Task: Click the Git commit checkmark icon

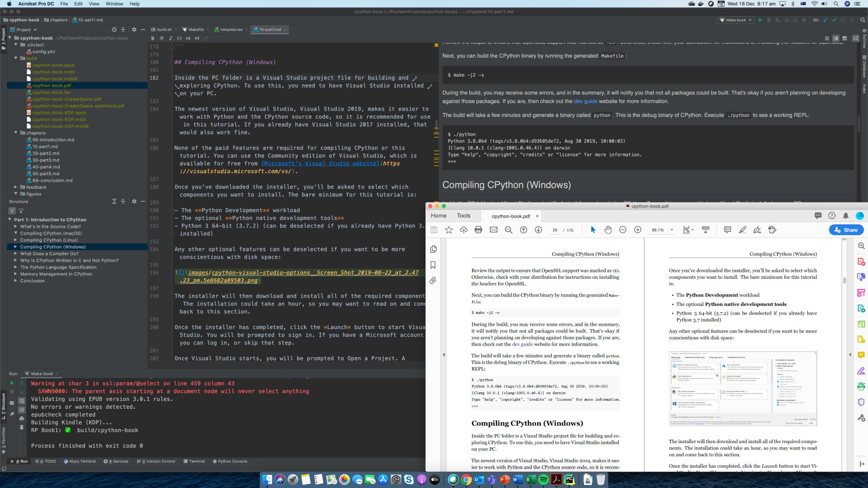Action: click(834, 20)
